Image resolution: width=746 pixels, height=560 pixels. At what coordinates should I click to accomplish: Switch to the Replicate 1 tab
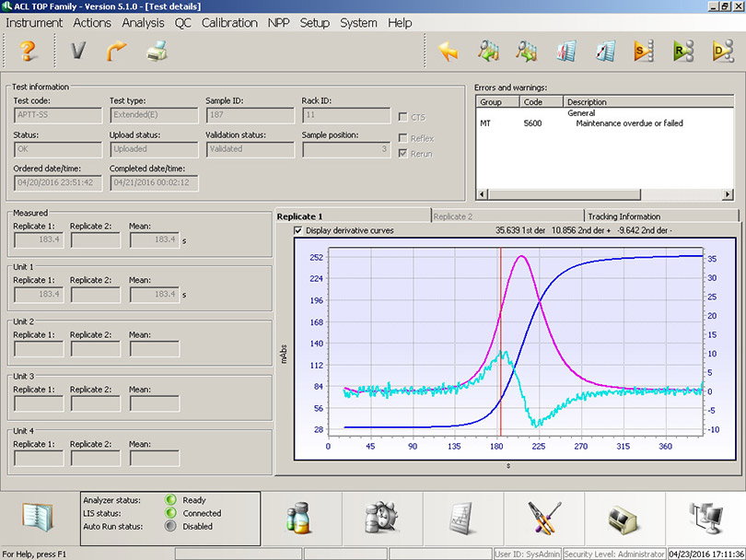[x=353, y=216]
